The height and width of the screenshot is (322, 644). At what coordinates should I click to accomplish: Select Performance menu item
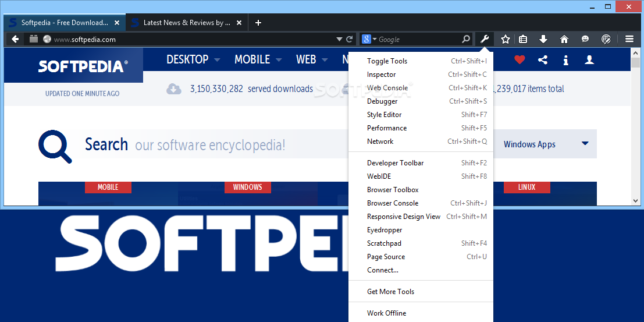tap(421, 128)
